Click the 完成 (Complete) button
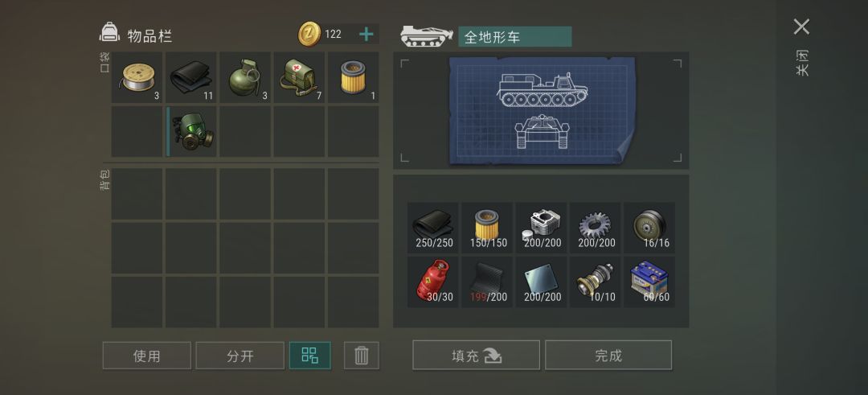The width and height of the screenshot is (868, 395). [x=608, y=355]
